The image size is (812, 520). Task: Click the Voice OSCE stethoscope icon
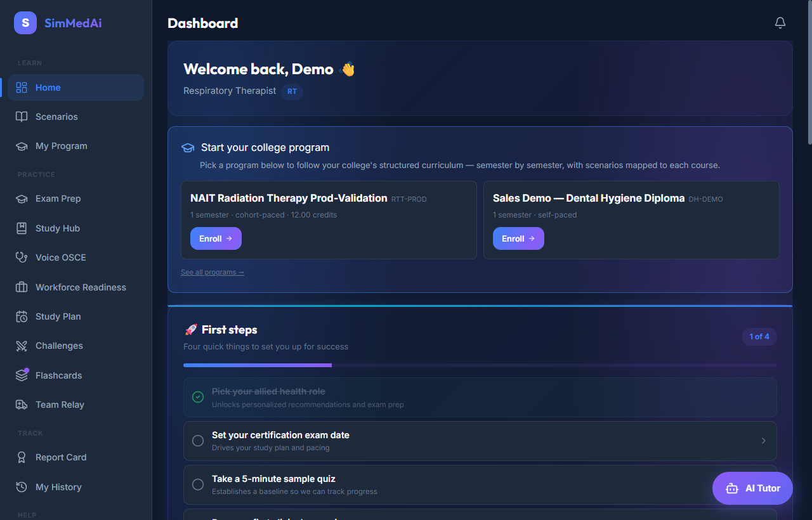[x=22, y=257]
